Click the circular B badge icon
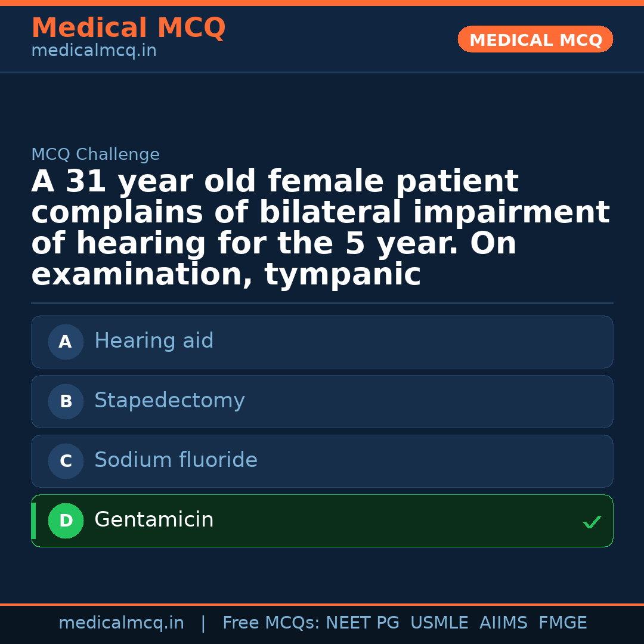This screenshot has width=644, height=644. point(66,401)
